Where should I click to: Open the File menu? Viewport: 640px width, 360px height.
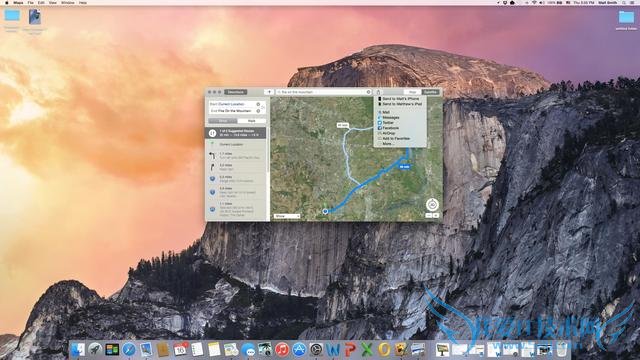point(31,2)
